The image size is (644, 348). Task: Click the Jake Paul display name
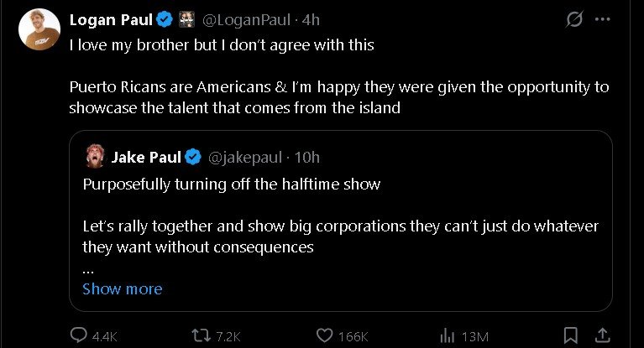tap(145, 157)
